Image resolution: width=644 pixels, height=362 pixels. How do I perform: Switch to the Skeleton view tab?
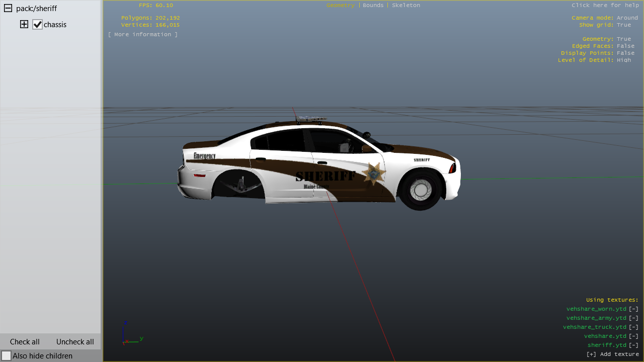click(x=406, y=5)
